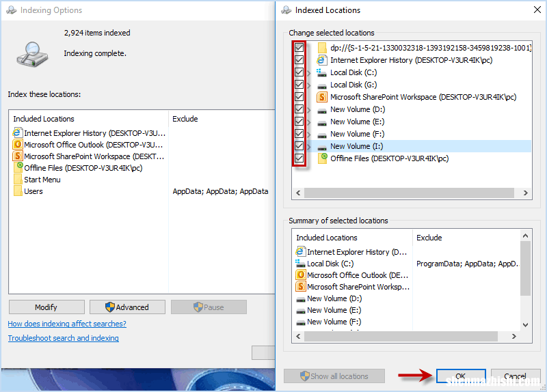The height and width of the screenshot is (392, 547).
Task: Click Modify button in Indexing Options
Action: tap(46, 307)
